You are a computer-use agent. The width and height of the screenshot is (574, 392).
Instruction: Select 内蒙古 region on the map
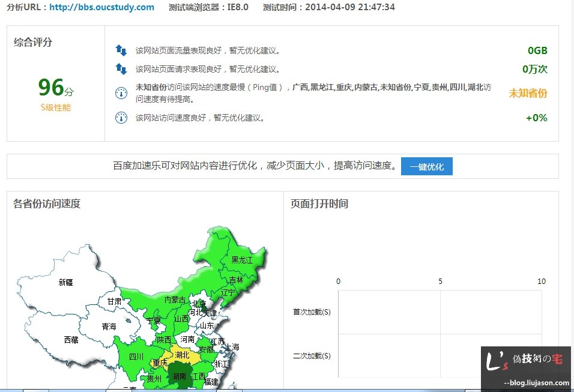(175, 300)
